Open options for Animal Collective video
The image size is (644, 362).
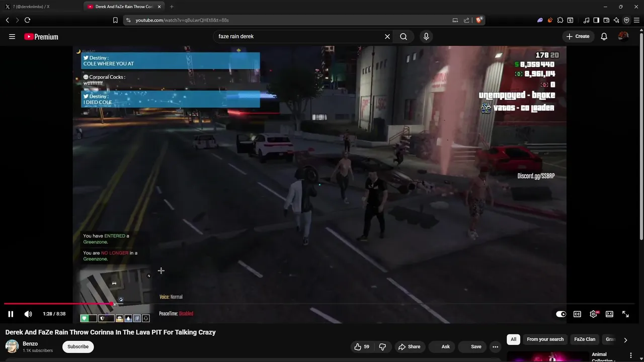[x=631, y=355]
